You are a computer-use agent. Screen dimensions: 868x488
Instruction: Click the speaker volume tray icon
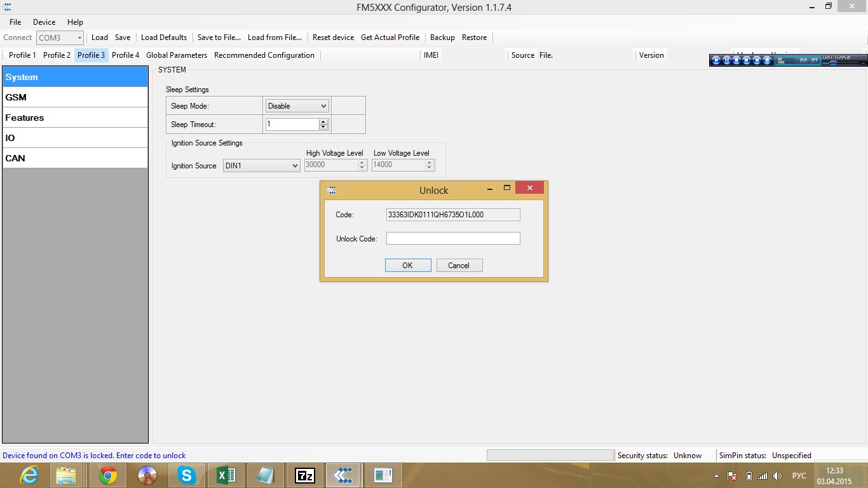[x=777, y=476]
